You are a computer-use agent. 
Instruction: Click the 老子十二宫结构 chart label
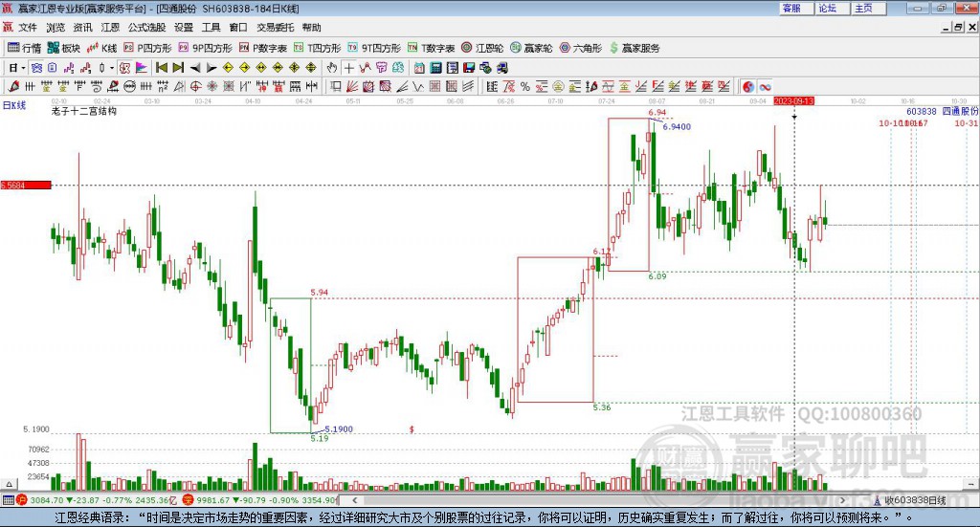coord(84,111)
